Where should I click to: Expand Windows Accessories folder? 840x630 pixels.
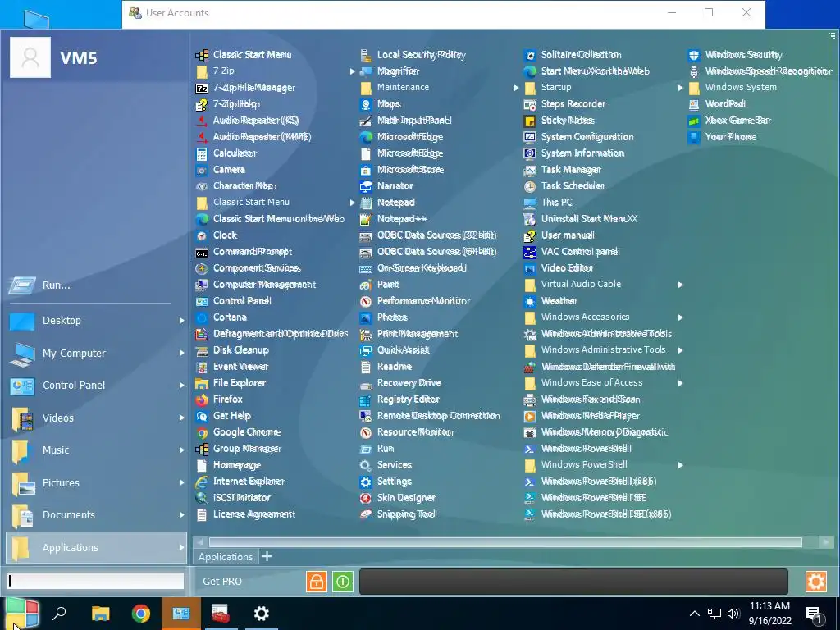pos(603,317)
